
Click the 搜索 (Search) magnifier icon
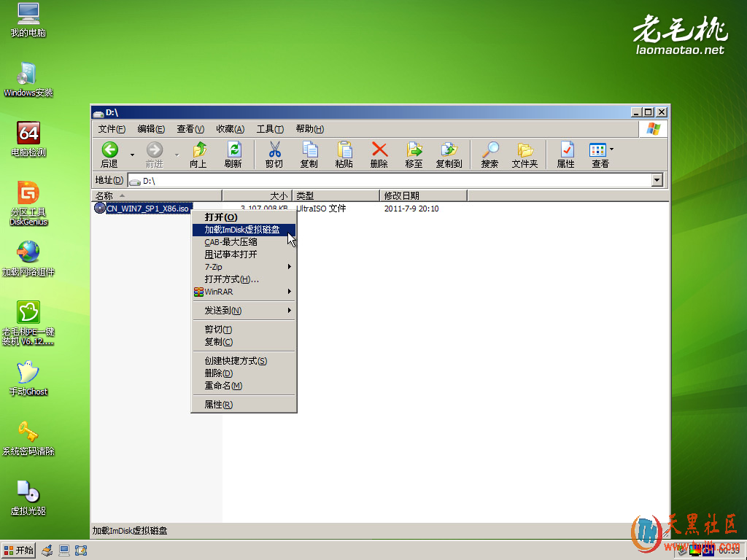point(489,150)
